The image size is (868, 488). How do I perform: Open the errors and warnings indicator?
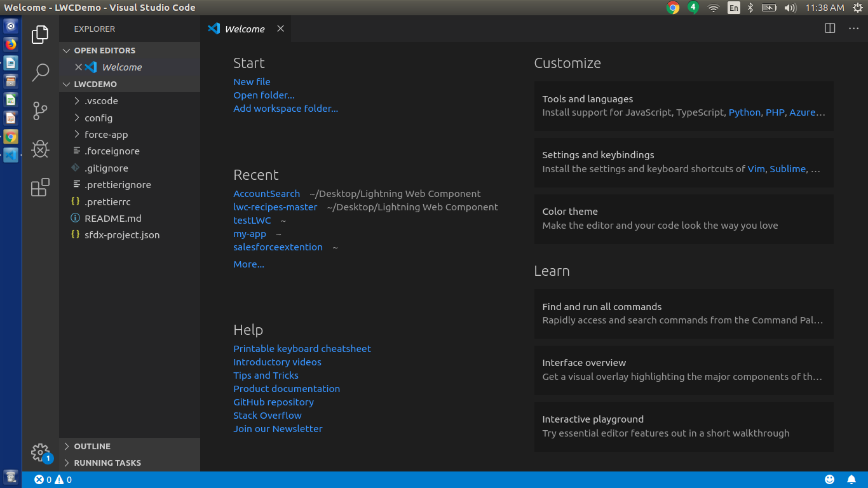click(52, 480)
